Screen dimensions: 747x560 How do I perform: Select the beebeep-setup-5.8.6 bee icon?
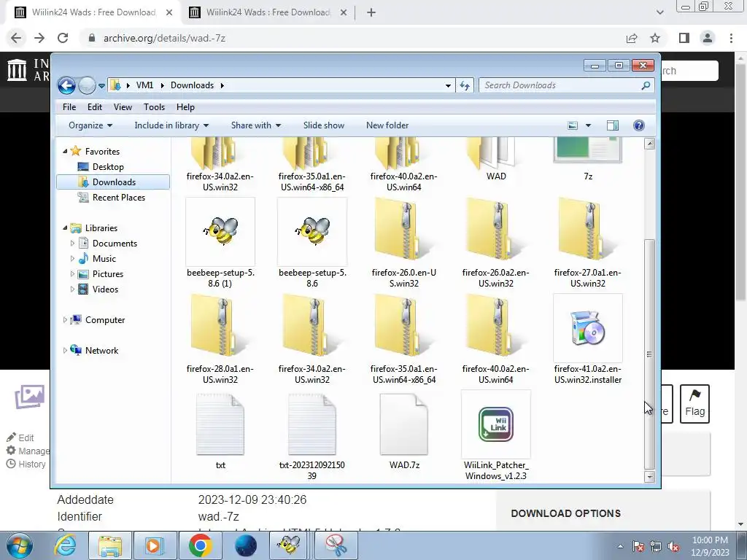[x=312, y=232]
